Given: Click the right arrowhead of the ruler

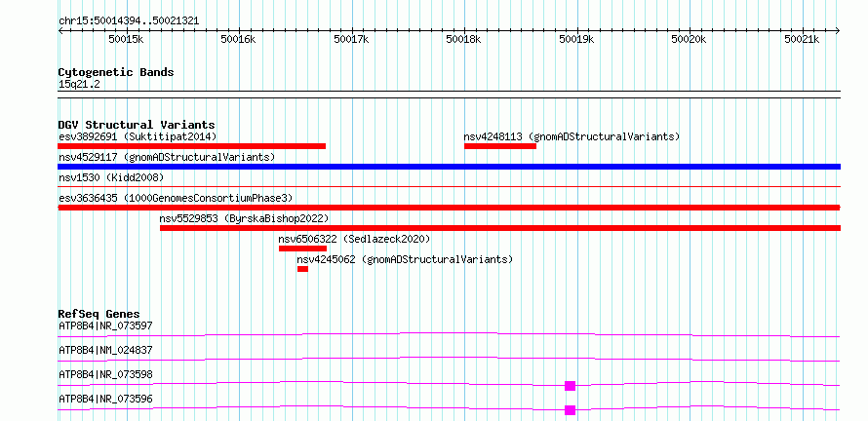Looking at the screenshot, I should [838, 30].
